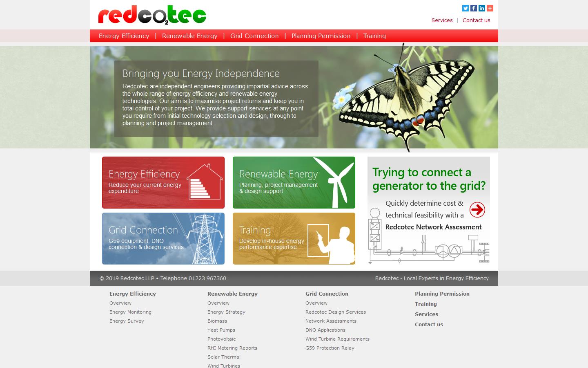Open the Grid Connection menu item
The width and height of the screenshot is (588, 368).
point(254,36)
